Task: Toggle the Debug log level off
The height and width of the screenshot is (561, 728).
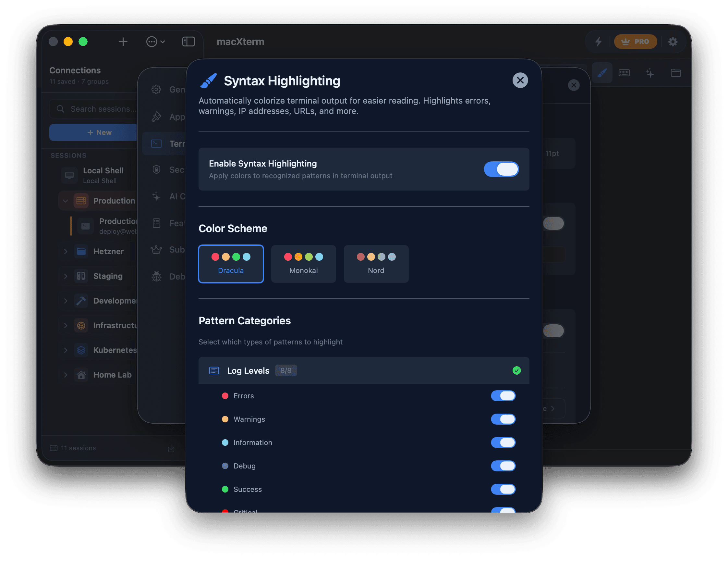Action: tap(503, 466)
